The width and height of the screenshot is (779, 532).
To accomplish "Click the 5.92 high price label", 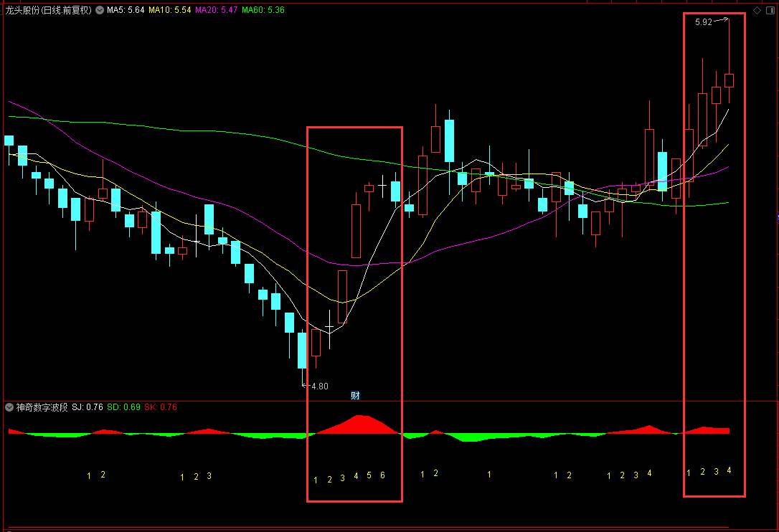I will pyautogui.click(x=704, y=22).
